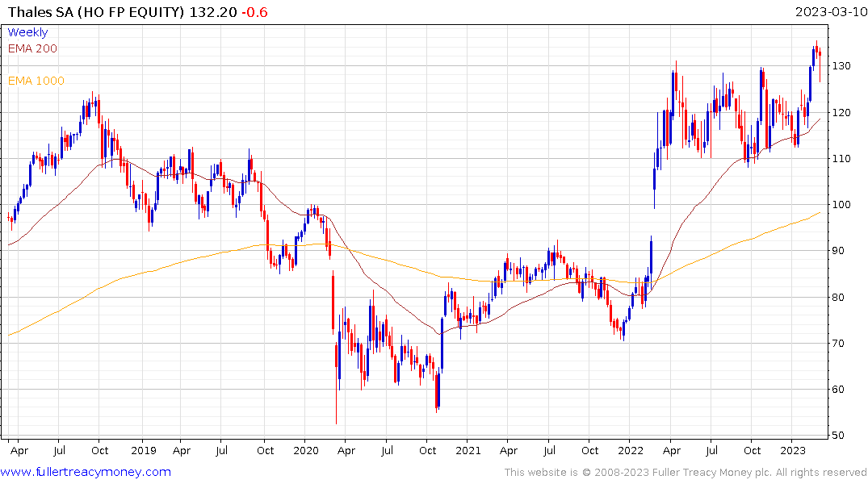
Task: Click the 80 price axis label
Action: pos(838,297)
